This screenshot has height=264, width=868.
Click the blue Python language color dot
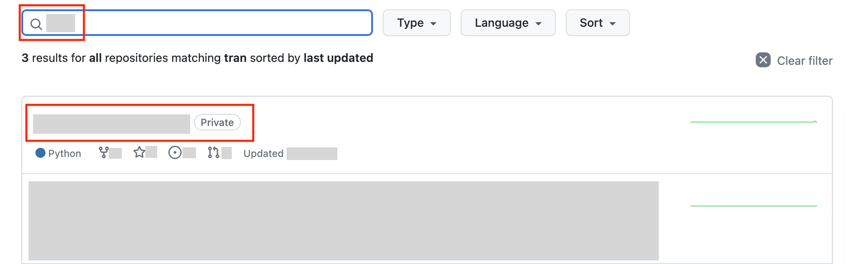(40, 153)
